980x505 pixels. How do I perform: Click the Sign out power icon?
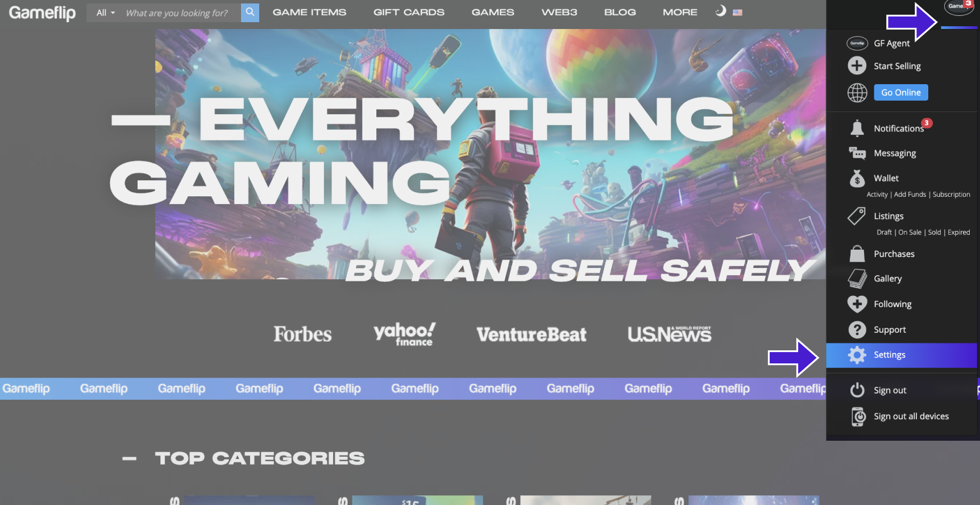[x=857, y=390]
